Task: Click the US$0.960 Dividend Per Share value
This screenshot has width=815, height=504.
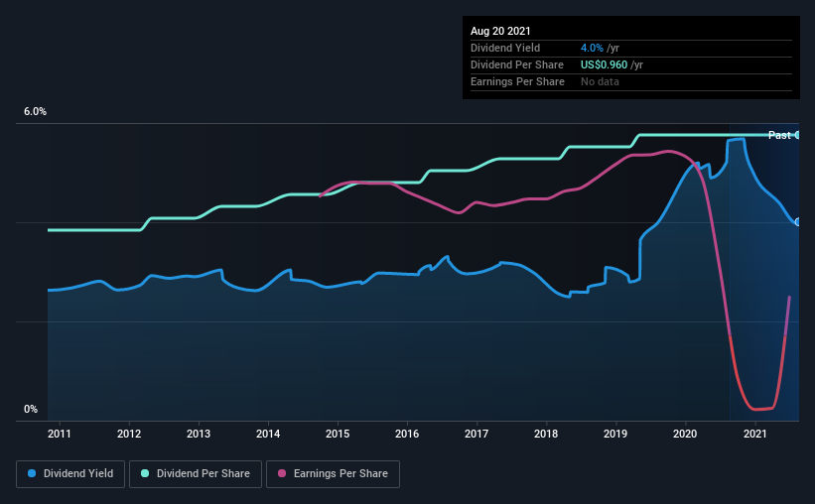Action: (604, 64)
